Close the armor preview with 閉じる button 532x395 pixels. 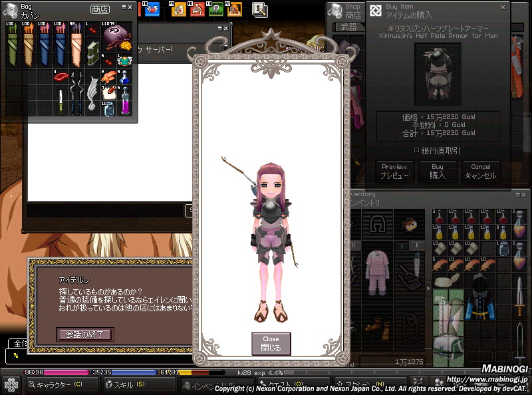[x=271, y=343]
